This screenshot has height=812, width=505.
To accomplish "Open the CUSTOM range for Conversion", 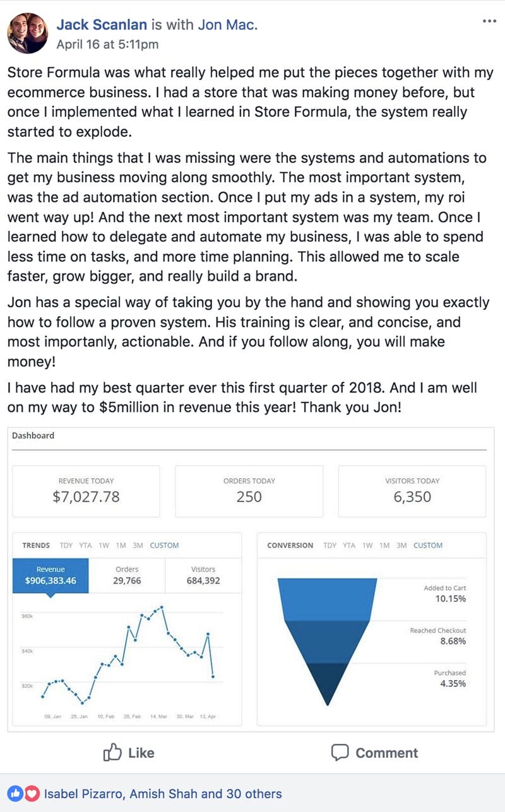I will (x=427, y=546).
